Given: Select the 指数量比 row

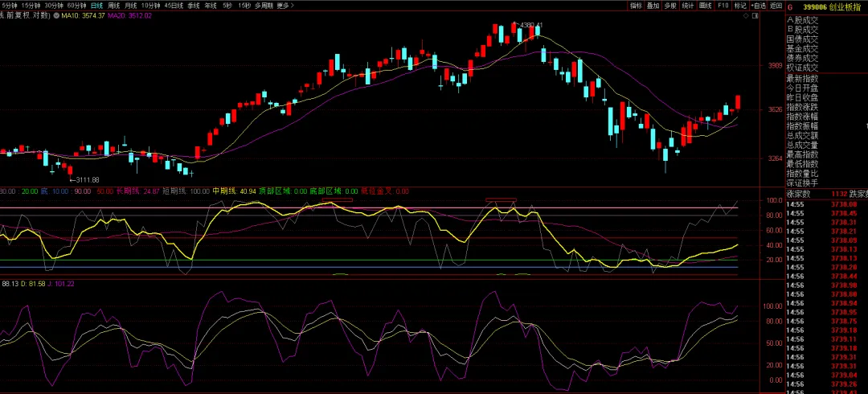Looking at the screenshot, I should 802,174.
